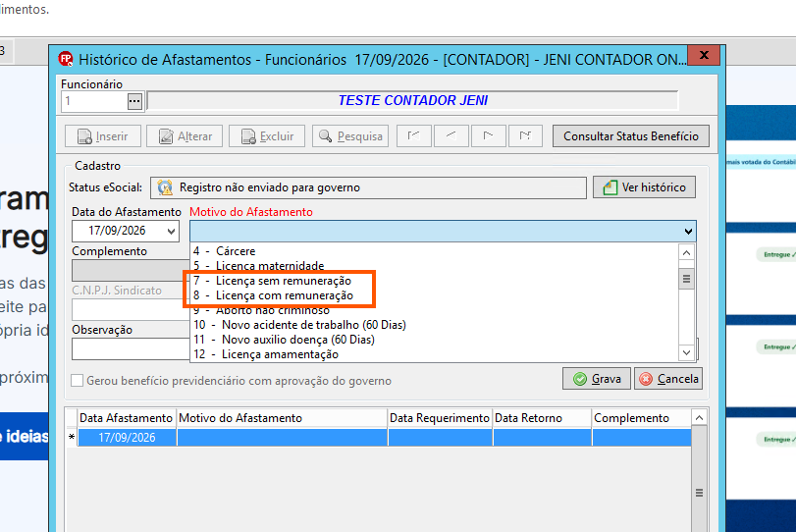Open employee lookup ellipsis button

(134, 101)
